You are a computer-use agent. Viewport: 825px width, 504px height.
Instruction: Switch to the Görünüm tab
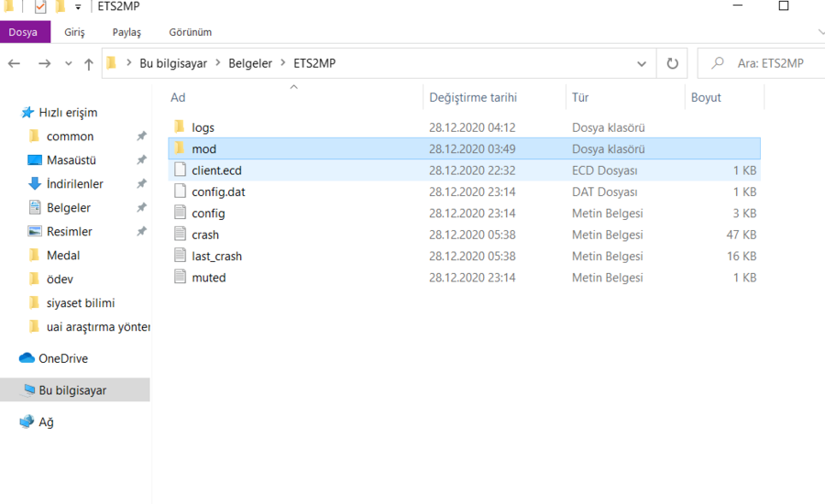(x=190, y=32)
